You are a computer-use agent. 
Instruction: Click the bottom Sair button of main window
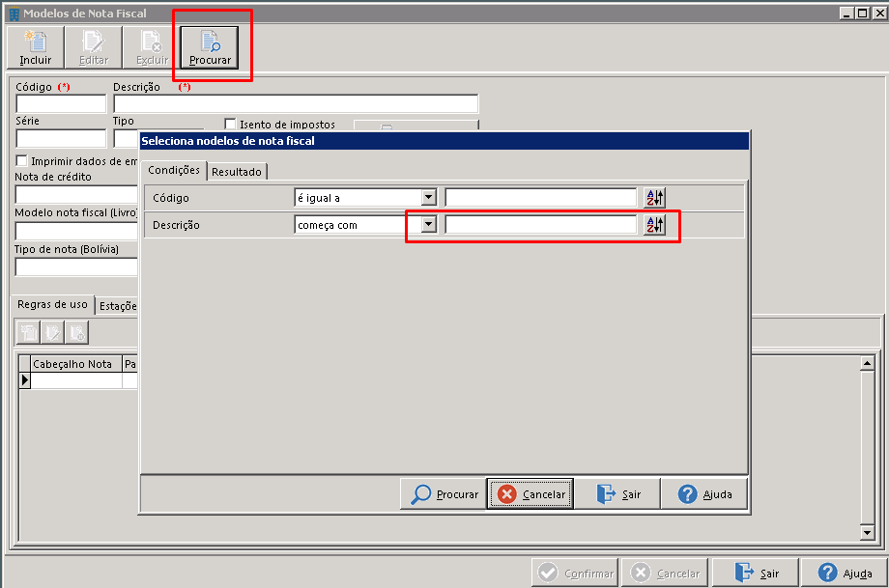pos(756,573)
